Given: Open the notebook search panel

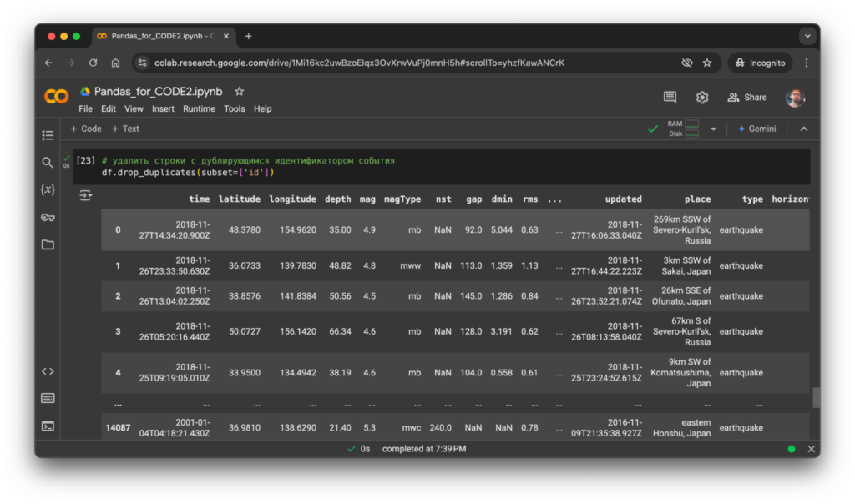Looking at the screenshot, I should coord(48,164).
